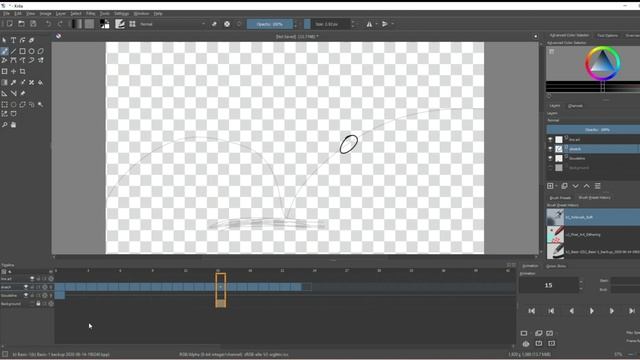The height and width of the screenshot is (360, 640).
Task: Play the animation
Action: click(592, 311)
